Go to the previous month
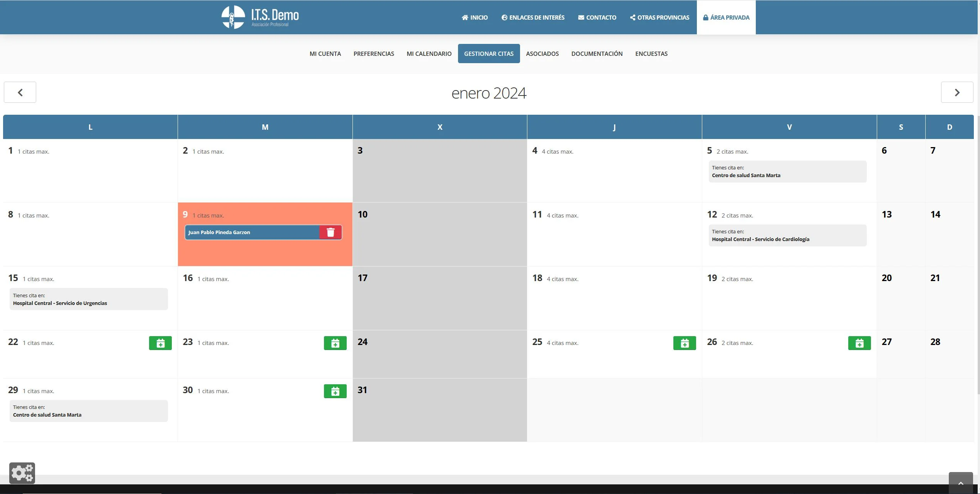The width and height of the screenshot is (980, 494). click(20, 92)
